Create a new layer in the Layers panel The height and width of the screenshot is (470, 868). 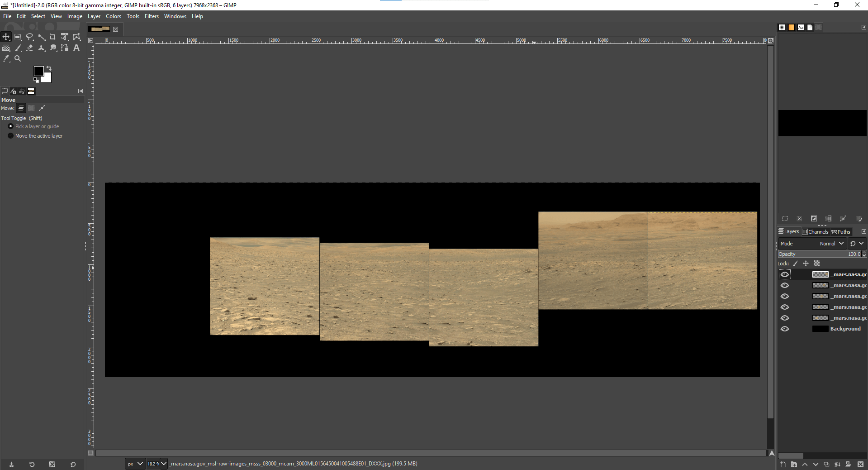(x=783, y=465)
